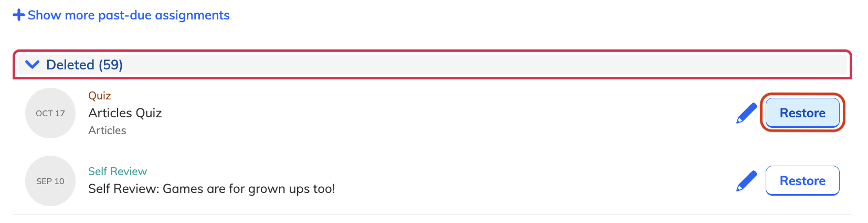Select the SEP 10 date circle
The width and height of the screenshot is (868, 223).
[x=50, y=181]
